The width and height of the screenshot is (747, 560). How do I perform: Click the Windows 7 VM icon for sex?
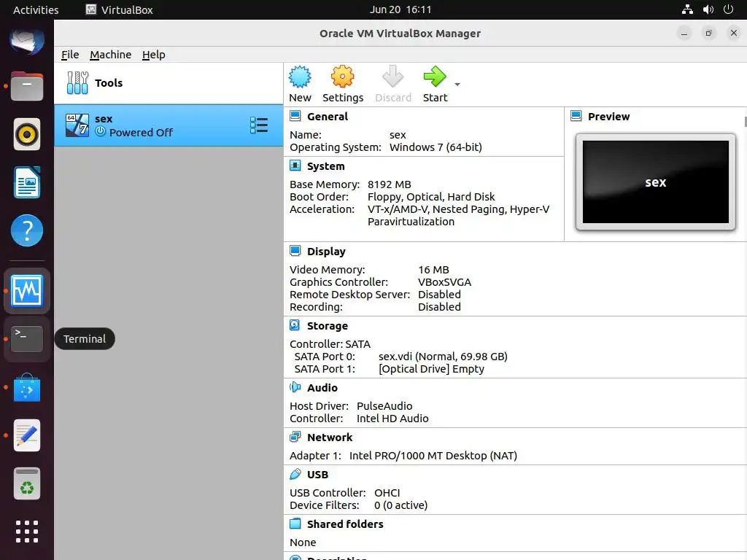pos(77,125)
